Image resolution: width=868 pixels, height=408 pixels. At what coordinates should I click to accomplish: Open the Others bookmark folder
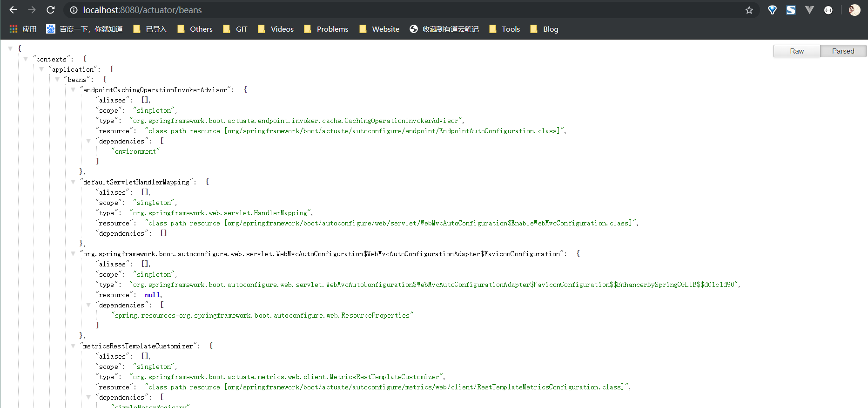(x=195, y=29)
